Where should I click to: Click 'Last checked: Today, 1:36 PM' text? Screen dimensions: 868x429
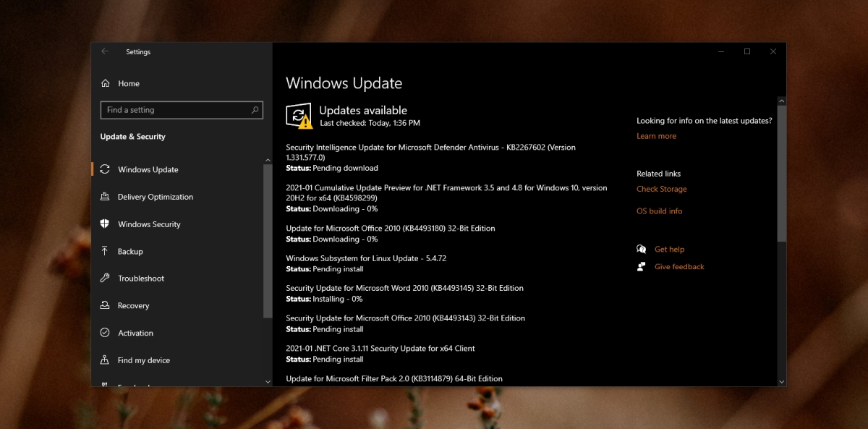pos(370,123)
